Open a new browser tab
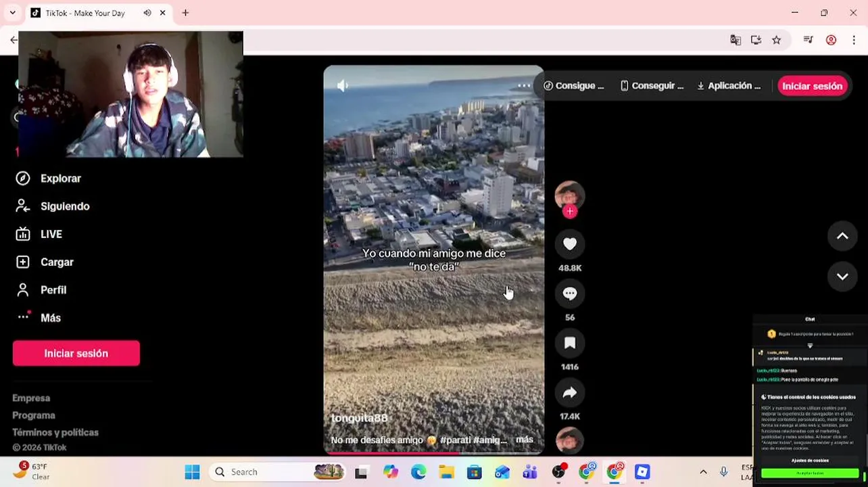 click(x=185, y=13)
